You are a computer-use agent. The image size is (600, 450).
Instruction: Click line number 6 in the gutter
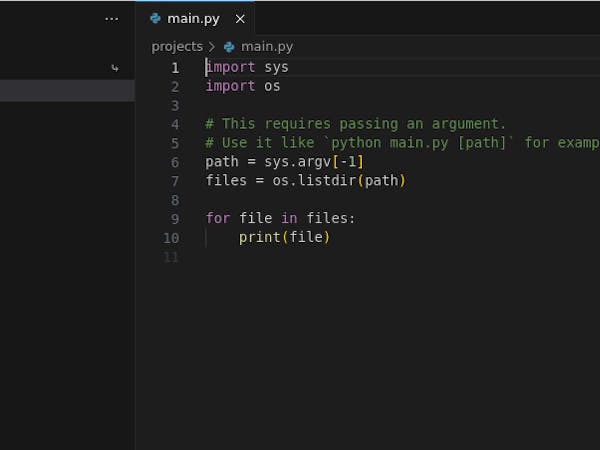pyautogui.click(x=175, y=162)
